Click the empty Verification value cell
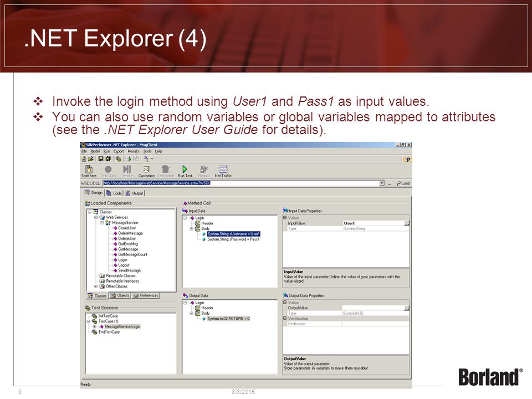The image size is (532, 399). coord(376,324)
